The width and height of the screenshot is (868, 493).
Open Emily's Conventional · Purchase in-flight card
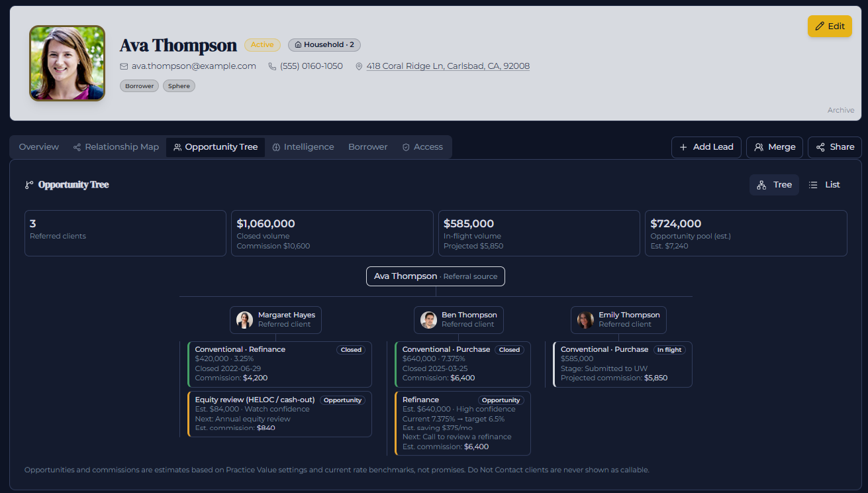(x=622, y=364)
